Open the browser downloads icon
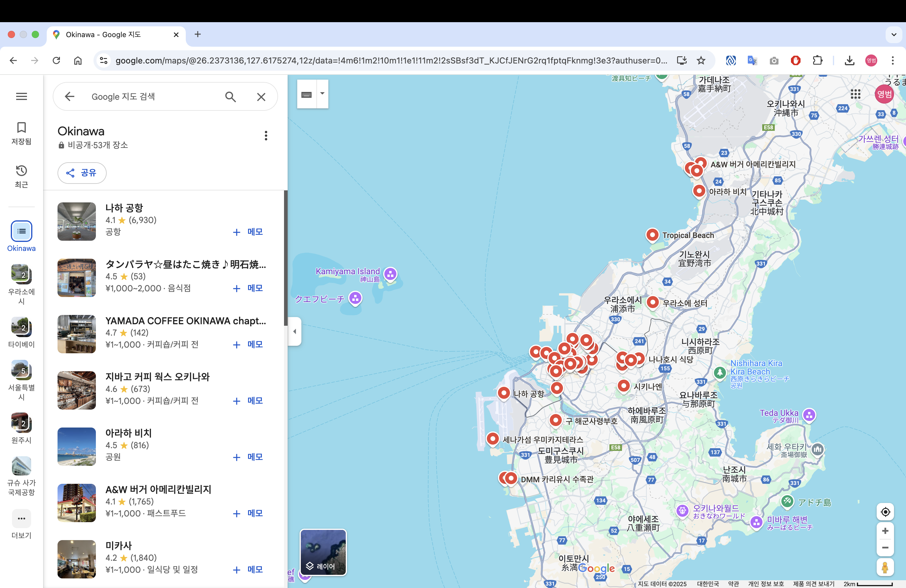Viewport: 906px width, 588px height. click(850, 60)
